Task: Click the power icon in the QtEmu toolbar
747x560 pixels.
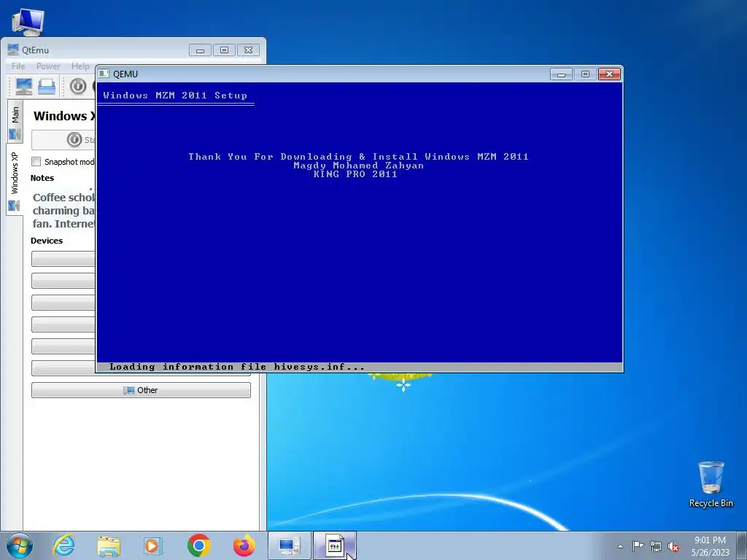Action: click(x=78, y=86)
